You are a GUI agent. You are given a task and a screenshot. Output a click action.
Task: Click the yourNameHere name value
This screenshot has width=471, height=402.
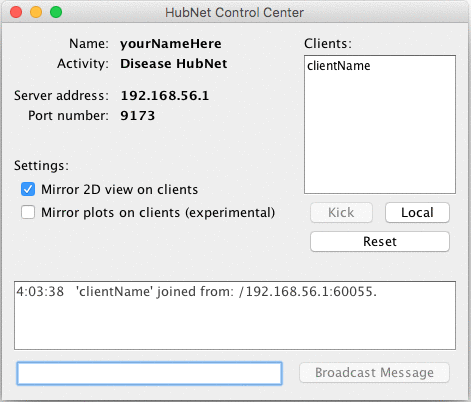(x=171, y=44)
